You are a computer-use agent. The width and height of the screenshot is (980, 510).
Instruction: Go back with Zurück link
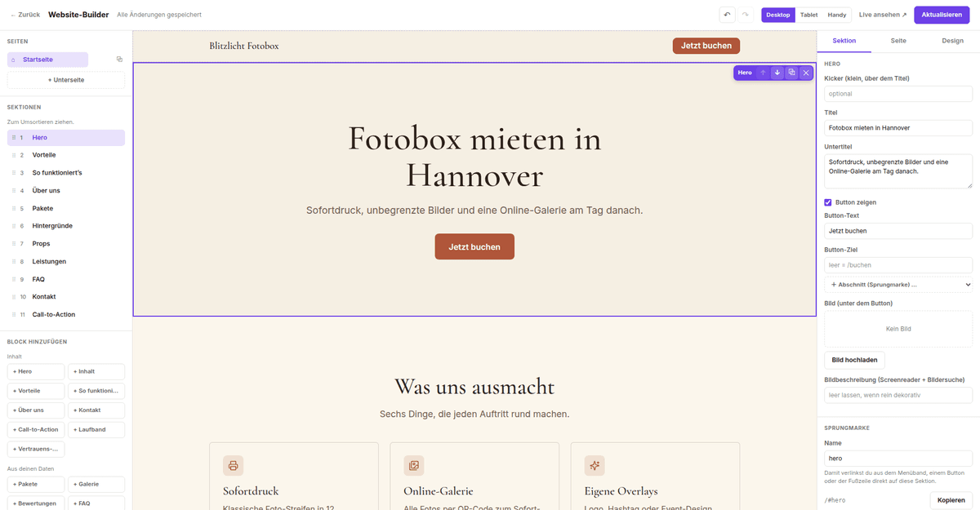25,15
